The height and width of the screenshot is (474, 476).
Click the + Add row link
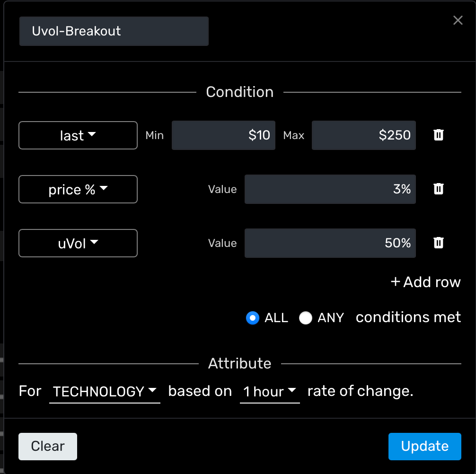tap(425, 282)
